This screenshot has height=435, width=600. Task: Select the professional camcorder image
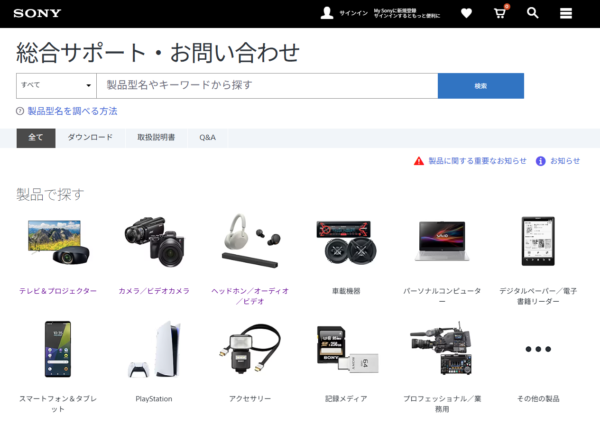tap(441, 349)
